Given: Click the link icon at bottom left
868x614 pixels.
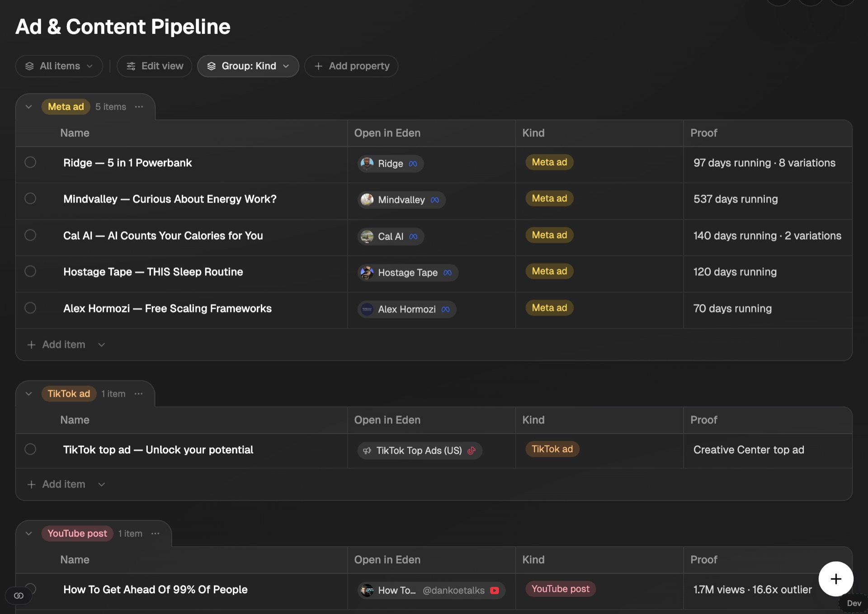Looking at the screenshot, I should pyautogui.click(x=19, y=595).
